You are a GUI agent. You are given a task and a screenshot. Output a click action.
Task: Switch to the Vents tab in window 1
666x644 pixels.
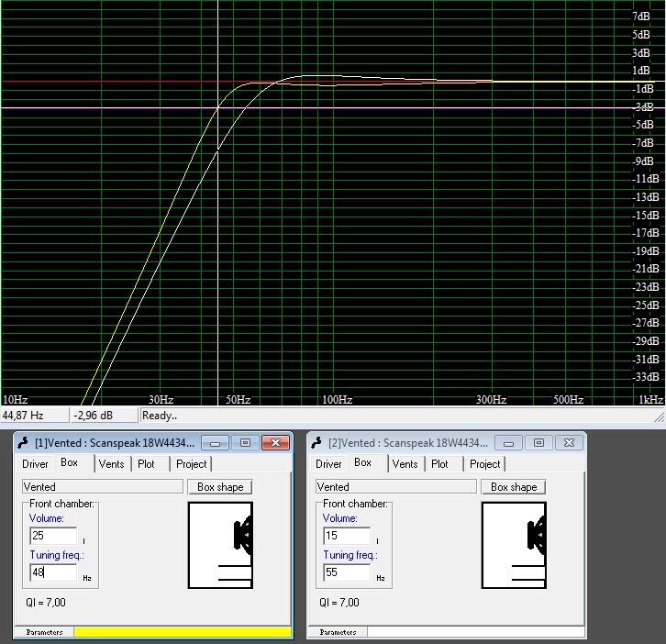111,464
